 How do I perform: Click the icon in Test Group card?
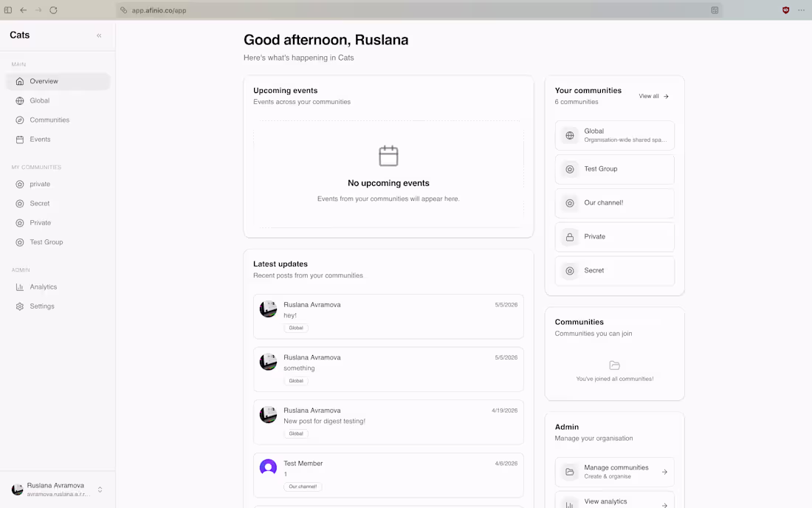point(570,169)
